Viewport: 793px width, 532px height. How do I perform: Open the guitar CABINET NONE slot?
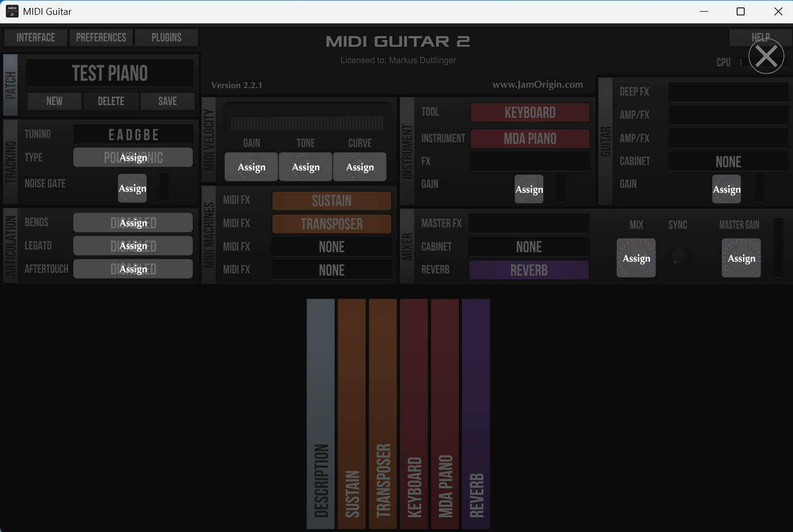click(728, 162)
